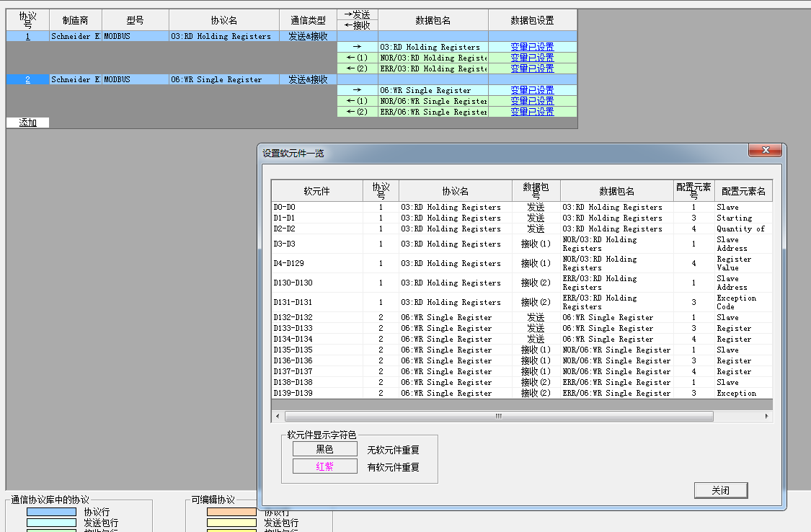Click the 红紫 color sample box
Viewport: 811px width, 532px height.
(x=324, y=466)
